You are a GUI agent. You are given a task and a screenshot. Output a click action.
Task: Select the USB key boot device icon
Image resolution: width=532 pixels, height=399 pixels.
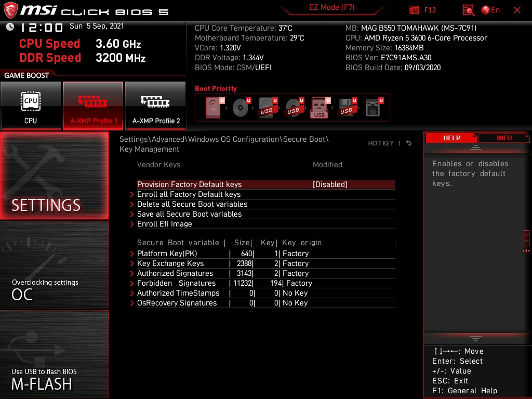coord(320,108)
